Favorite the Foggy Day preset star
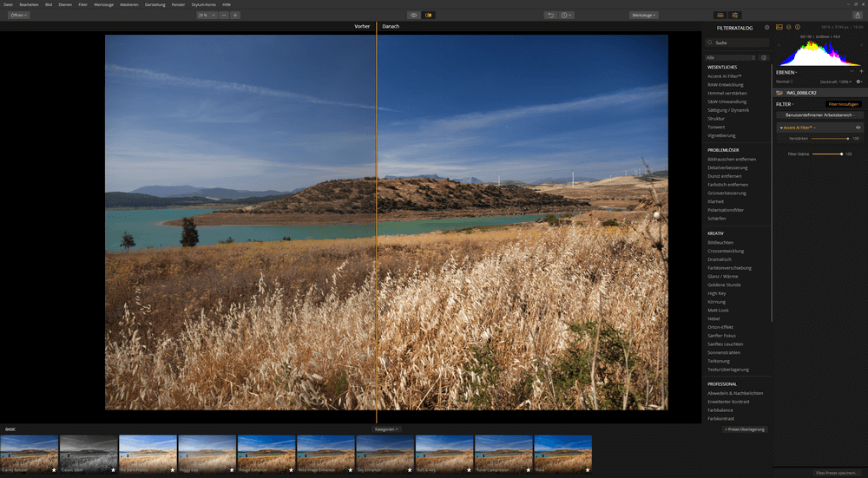This screenshot has height=478, width=868. coord(232,469)
